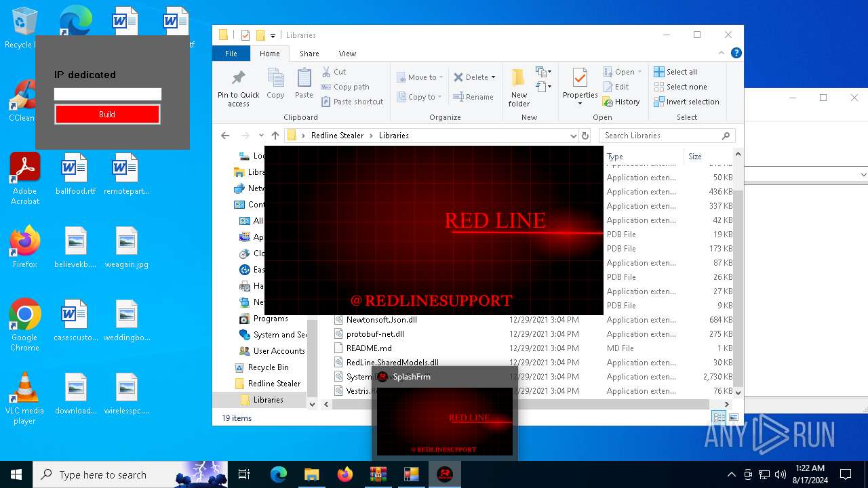Click the Rename command
The width and height of the screenshot is (868, 488).
click(473, 97)
